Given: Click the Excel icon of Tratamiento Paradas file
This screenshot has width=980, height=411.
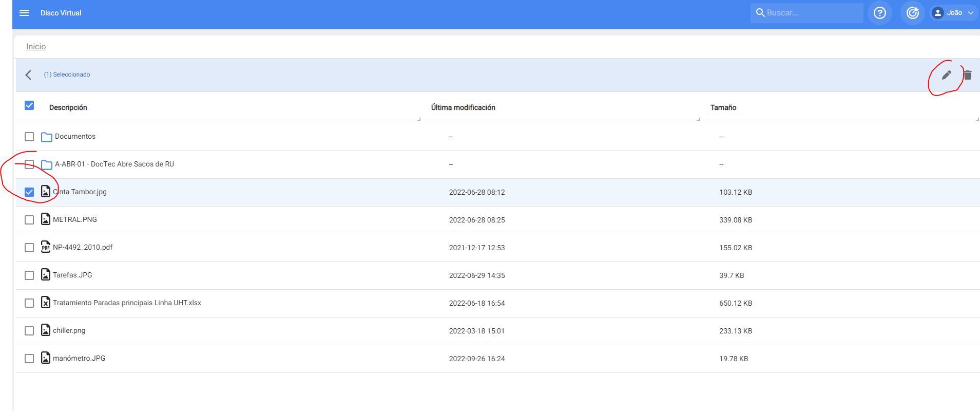Looking at the screenshot, I should point(46,303).
